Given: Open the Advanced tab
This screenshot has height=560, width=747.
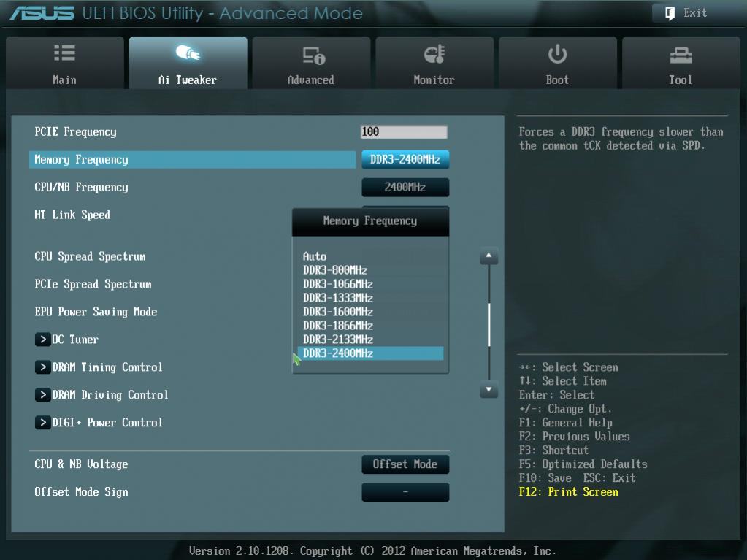Looking at the screenshot, I should 311,62.
